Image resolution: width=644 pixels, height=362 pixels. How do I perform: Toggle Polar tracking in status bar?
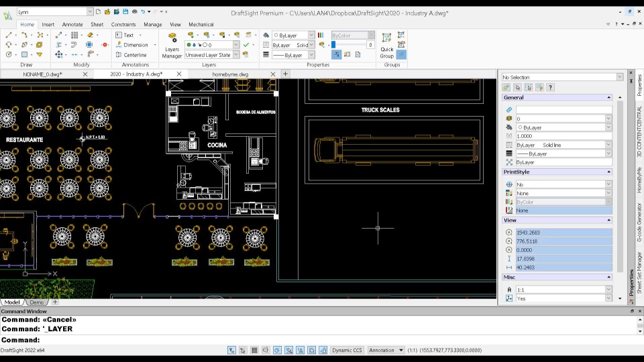click(x=277, y=350)
